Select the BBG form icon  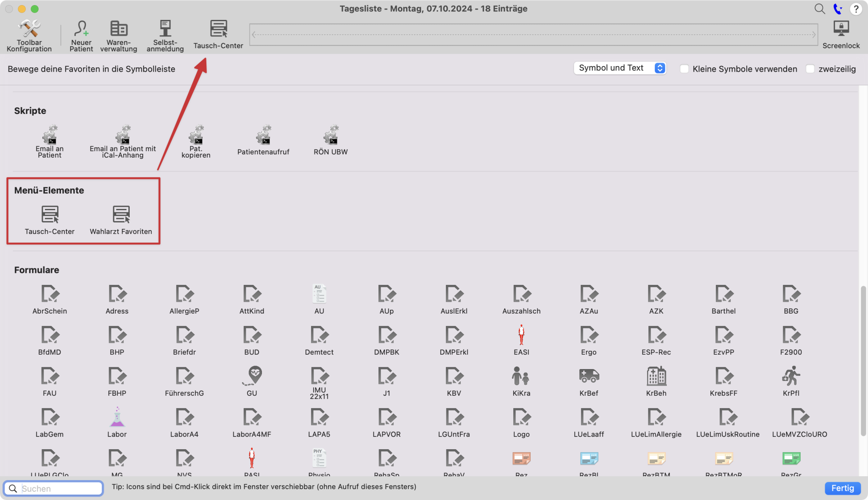(791, 299)
